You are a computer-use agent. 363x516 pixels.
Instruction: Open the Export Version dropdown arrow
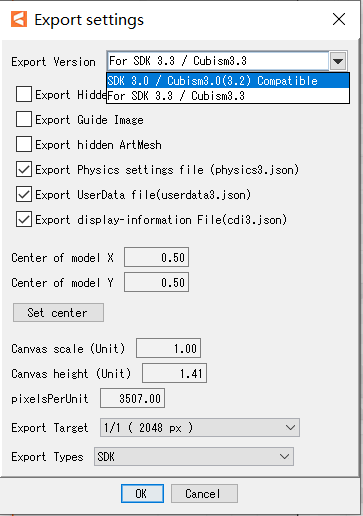338,61
